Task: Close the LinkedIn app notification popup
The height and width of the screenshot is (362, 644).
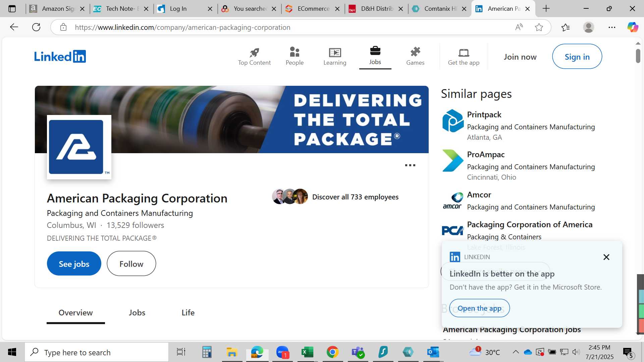Action: [606, 257]
